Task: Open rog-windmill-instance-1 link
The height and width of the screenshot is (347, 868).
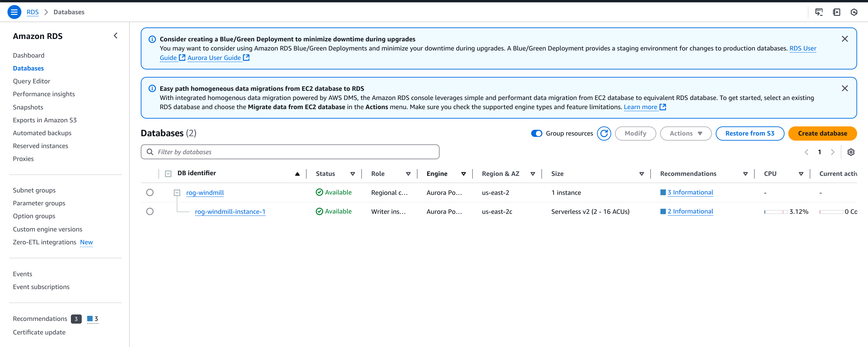Action: [x=230, y=212]
